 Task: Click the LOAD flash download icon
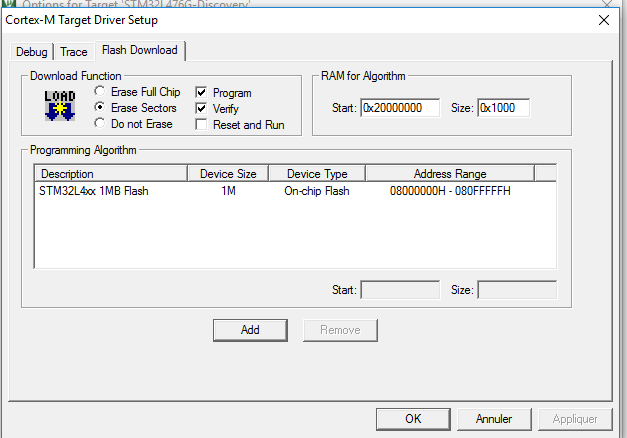tap(60, 106)
